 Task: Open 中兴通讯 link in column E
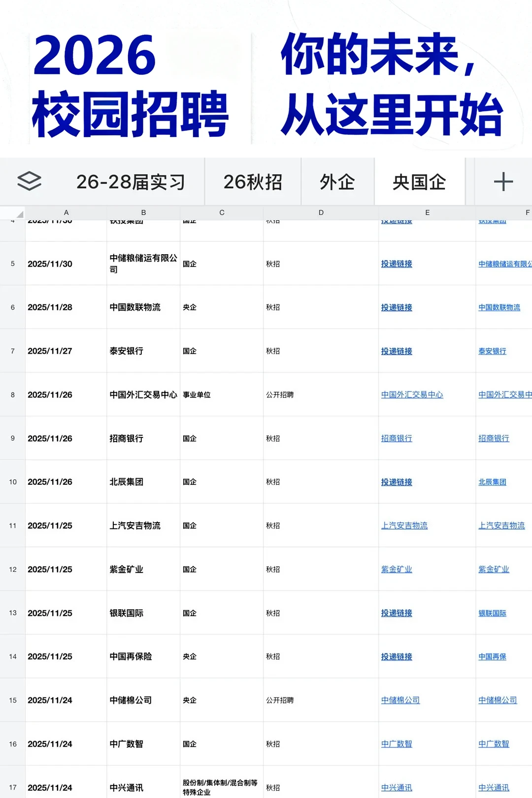[397, 788]
